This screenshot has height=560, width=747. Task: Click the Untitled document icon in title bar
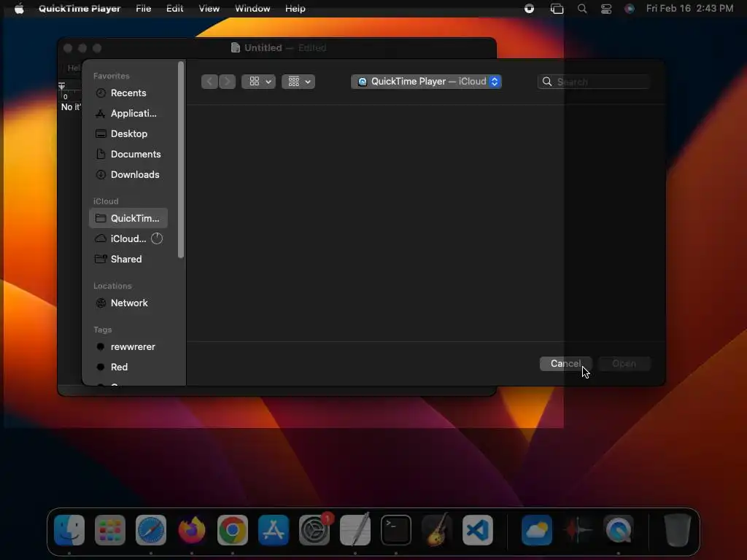236,47
